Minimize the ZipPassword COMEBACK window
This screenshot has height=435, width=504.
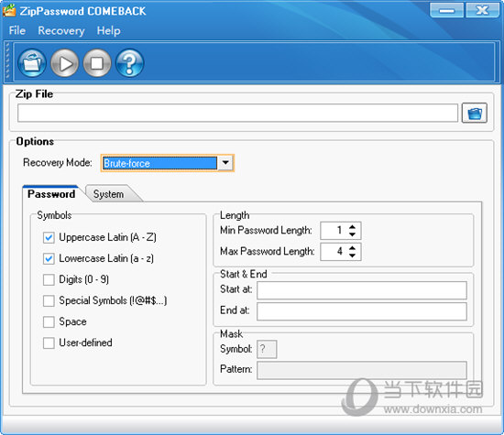[x=446, y=10]
